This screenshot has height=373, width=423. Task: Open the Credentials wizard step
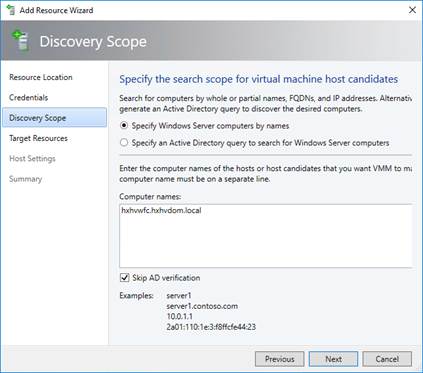29,97
